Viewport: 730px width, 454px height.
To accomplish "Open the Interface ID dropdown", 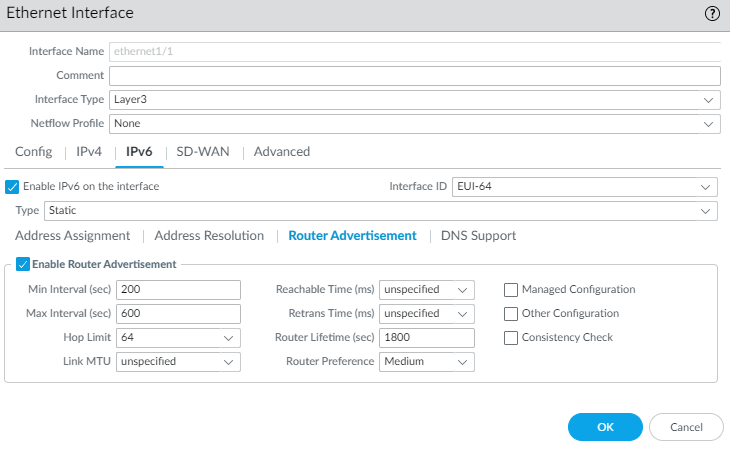I will point(584,187).
